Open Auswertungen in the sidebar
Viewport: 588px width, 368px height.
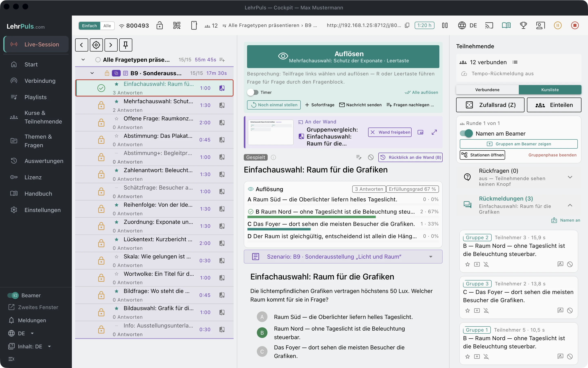click(36, 161)
